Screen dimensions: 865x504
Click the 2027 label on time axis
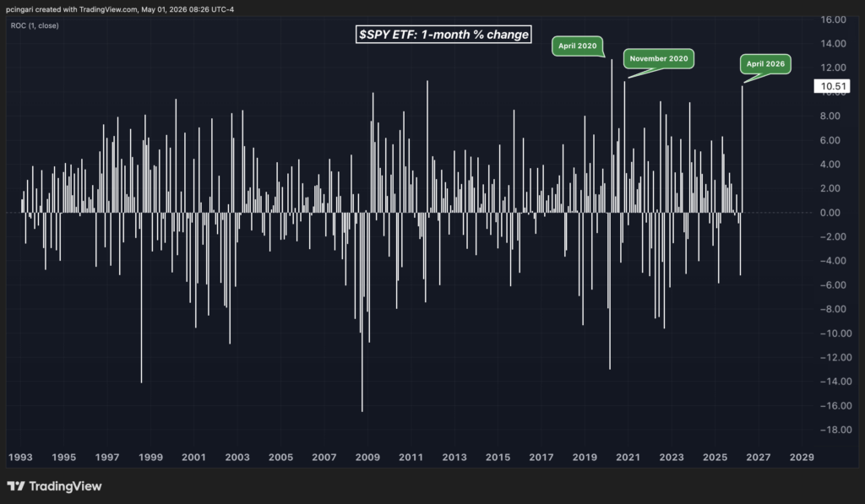coord(759,457)
